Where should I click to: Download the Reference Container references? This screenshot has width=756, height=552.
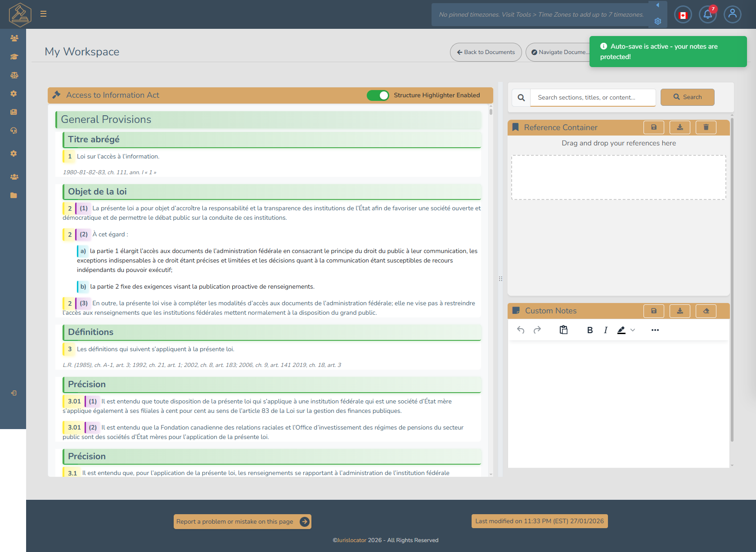679,127
